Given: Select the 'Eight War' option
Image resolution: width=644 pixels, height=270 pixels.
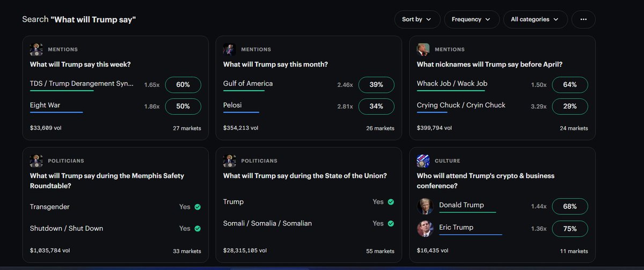Looking at the screenshot, I should point(45,105).
